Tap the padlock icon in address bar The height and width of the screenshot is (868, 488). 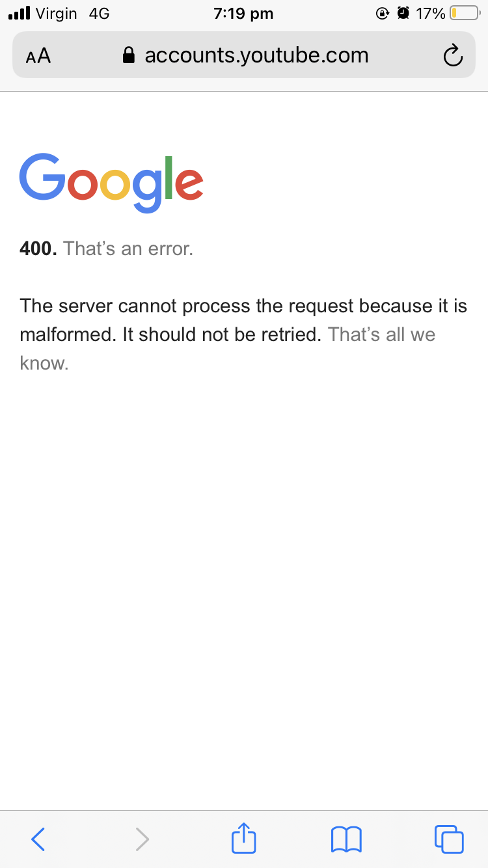coord(129,55)
